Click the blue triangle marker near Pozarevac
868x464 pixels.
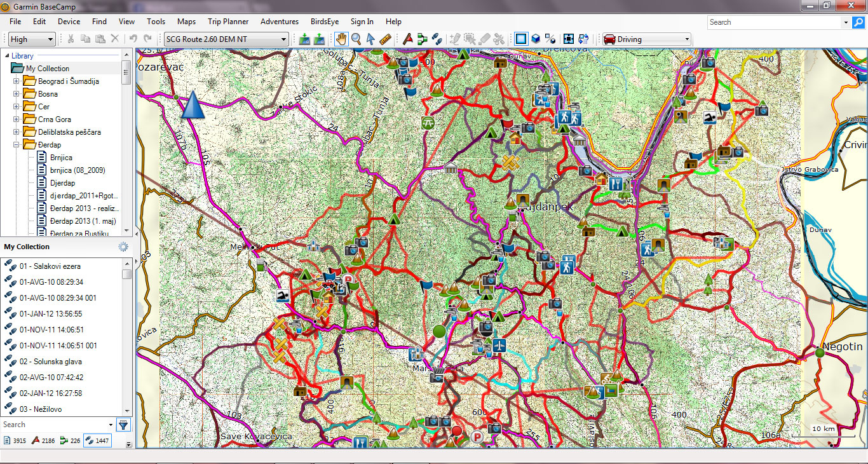tap(193, 105)
